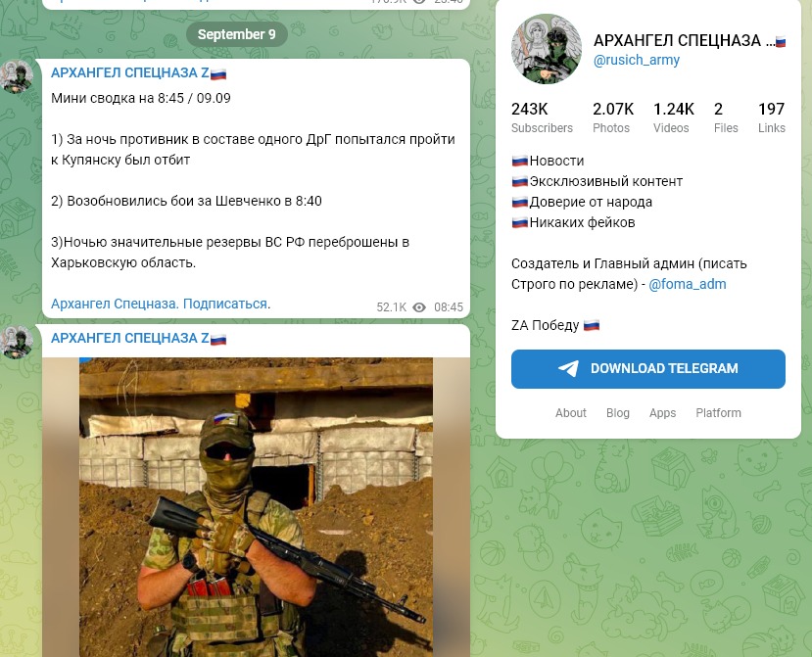The image size is (812, 657).
Task: Open the About footer link
Action: click(571, 412)
